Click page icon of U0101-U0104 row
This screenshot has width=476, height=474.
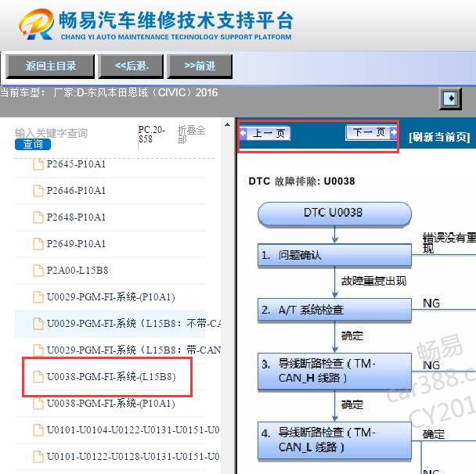tap(38, 430)
